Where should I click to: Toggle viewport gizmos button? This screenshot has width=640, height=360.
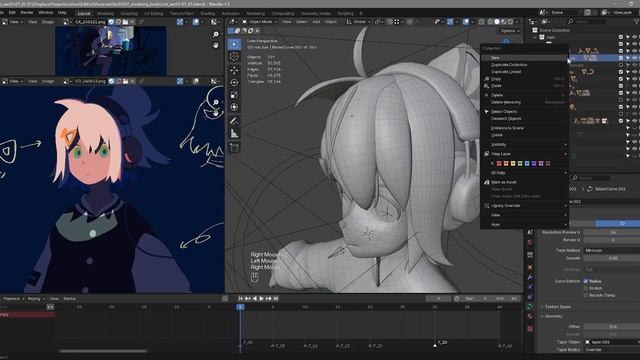click(450, 21)
